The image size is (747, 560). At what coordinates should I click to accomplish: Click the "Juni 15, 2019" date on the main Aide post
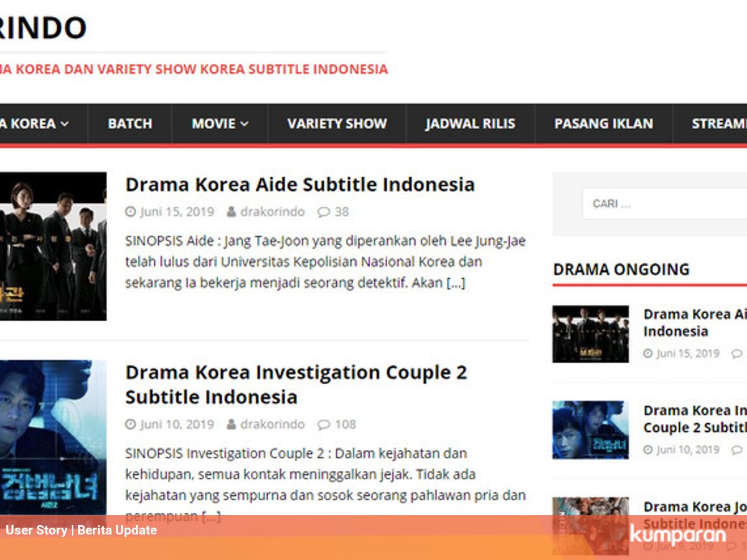177,212
